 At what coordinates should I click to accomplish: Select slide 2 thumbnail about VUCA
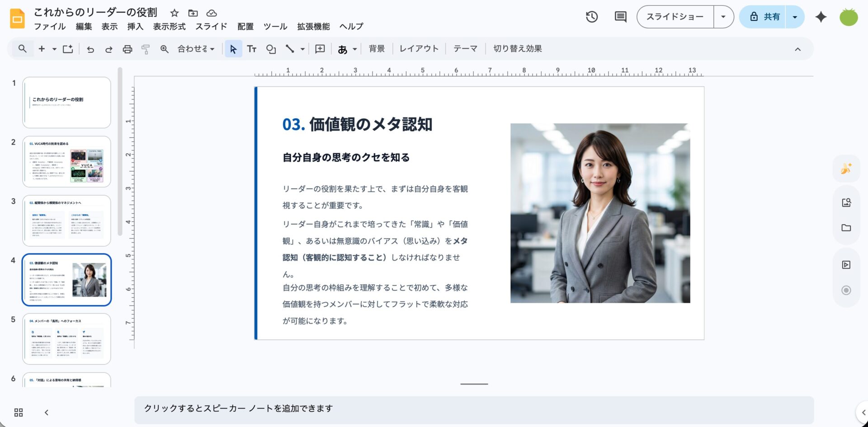point(67,162)
